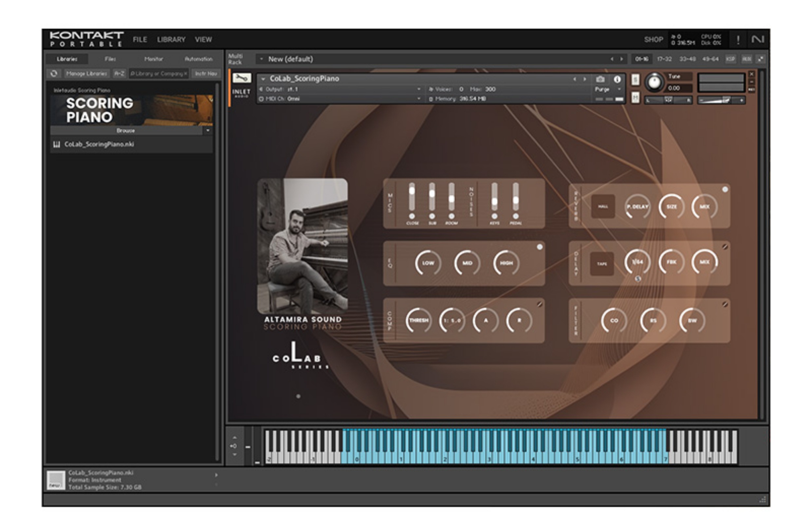
Task: Toggle the delay sync S button
Action: [638, 279]
